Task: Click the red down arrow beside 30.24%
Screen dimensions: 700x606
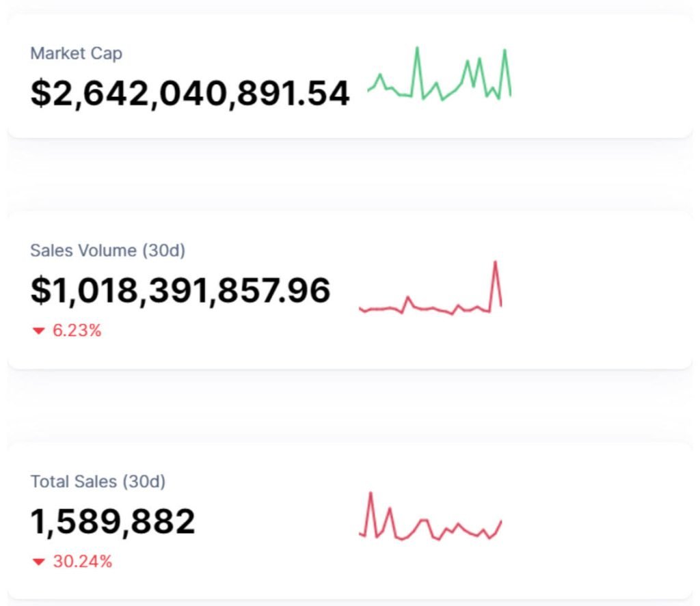Action: (38, 562)
